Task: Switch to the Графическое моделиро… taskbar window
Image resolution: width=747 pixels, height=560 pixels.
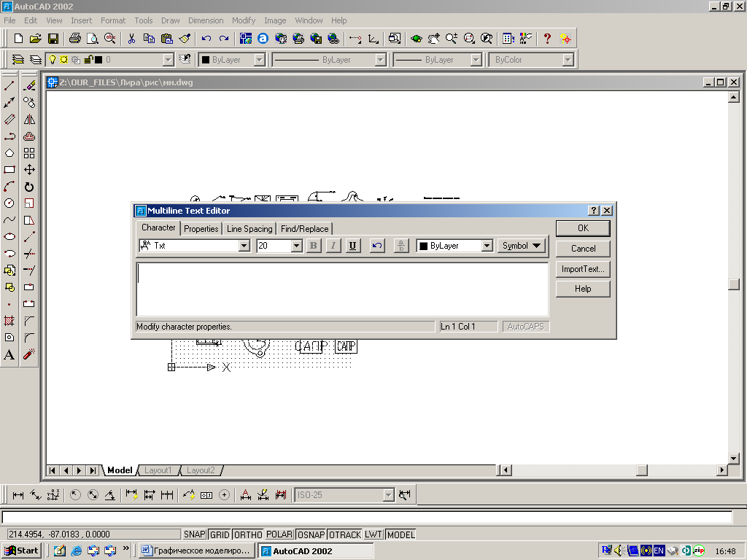Action: (x=197, y=551)
